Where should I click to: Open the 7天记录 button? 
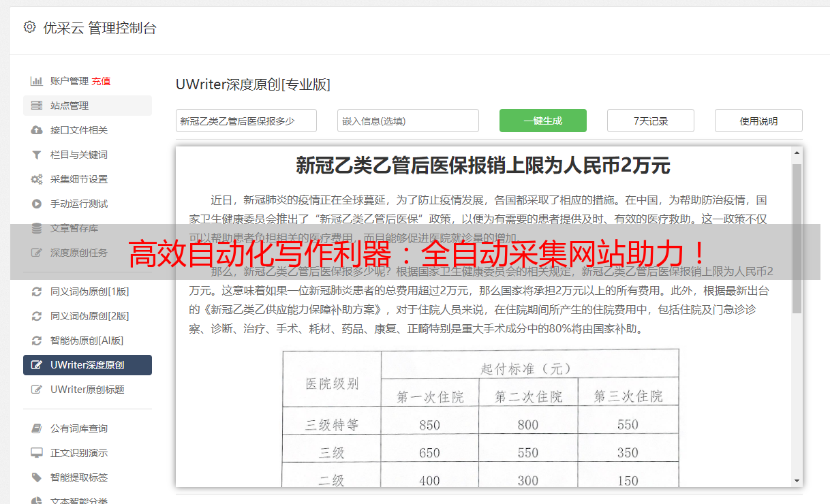click(x=651, y=121)
